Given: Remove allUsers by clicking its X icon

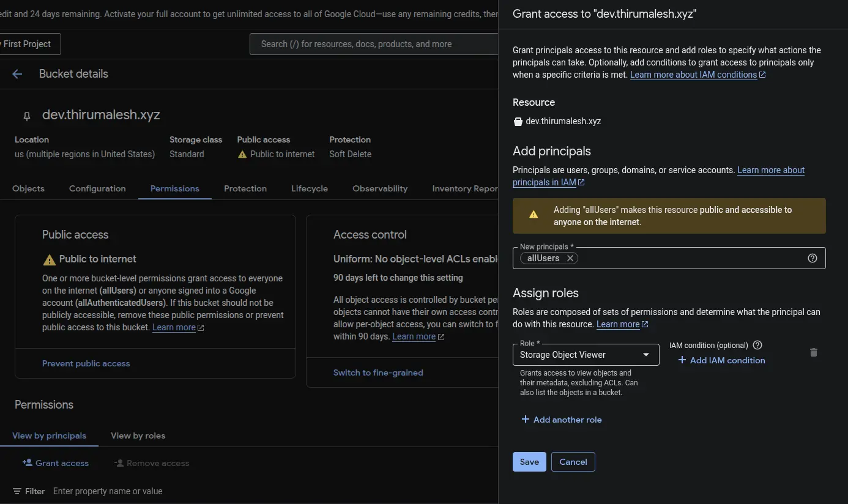Looking at the screenshot, I should 570,258.
